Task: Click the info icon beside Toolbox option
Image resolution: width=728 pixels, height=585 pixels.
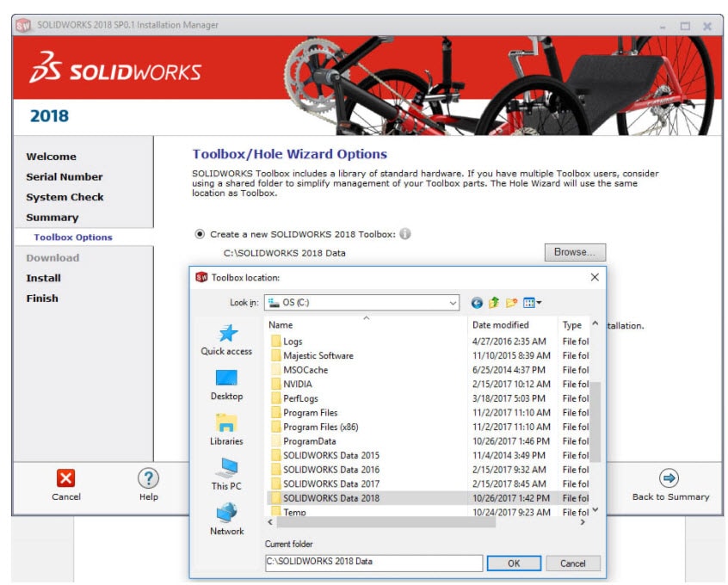Action: (405, 234)
